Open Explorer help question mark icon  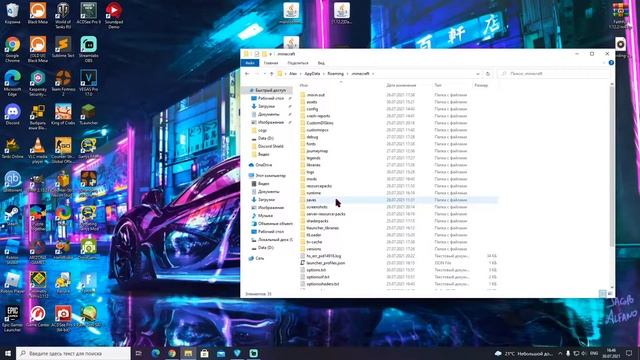coord(611,63)
